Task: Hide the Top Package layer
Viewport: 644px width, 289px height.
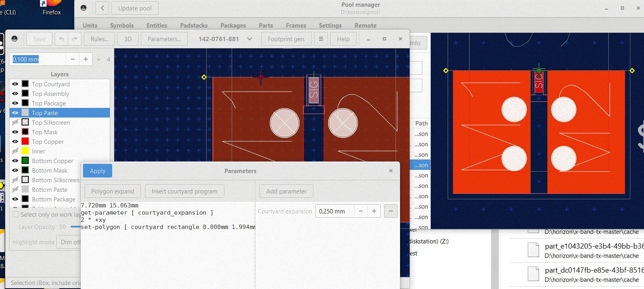Action: click(x=15, y=103)
